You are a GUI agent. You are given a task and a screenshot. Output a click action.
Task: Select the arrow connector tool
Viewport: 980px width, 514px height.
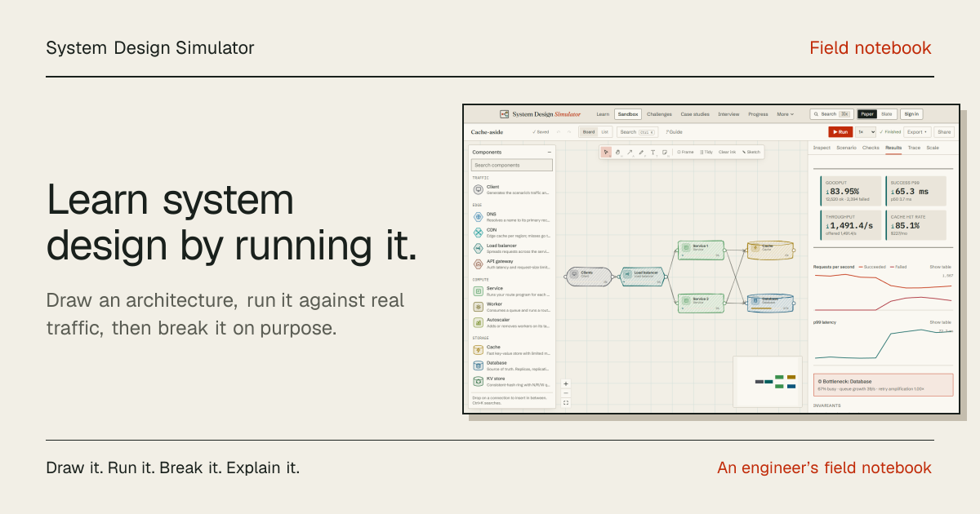click(x=630, y=152)
